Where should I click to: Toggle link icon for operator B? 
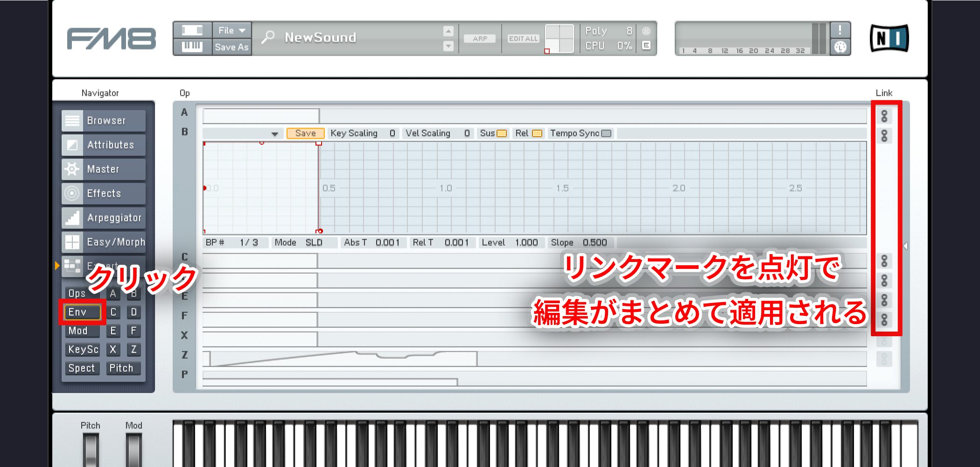click(x=884, y=135)
